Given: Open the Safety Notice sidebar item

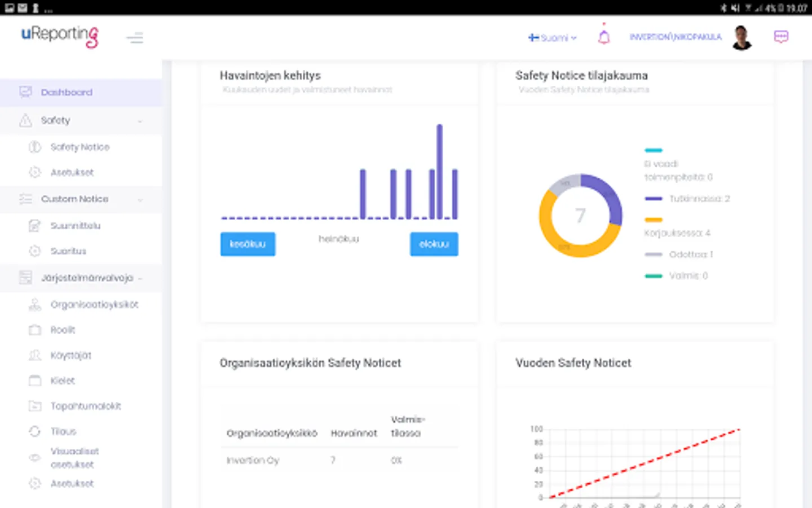Looking at the screenshot, I should [80, 147].
